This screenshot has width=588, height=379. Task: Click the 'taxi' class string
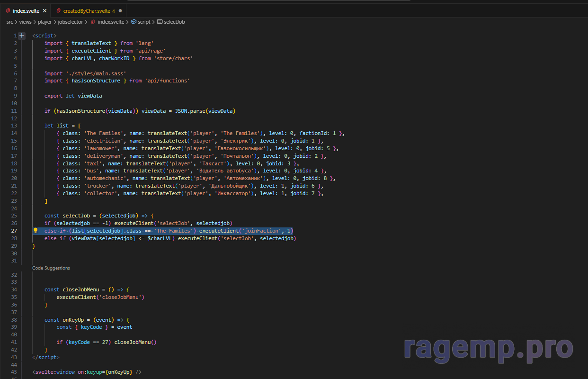point(93,163)
